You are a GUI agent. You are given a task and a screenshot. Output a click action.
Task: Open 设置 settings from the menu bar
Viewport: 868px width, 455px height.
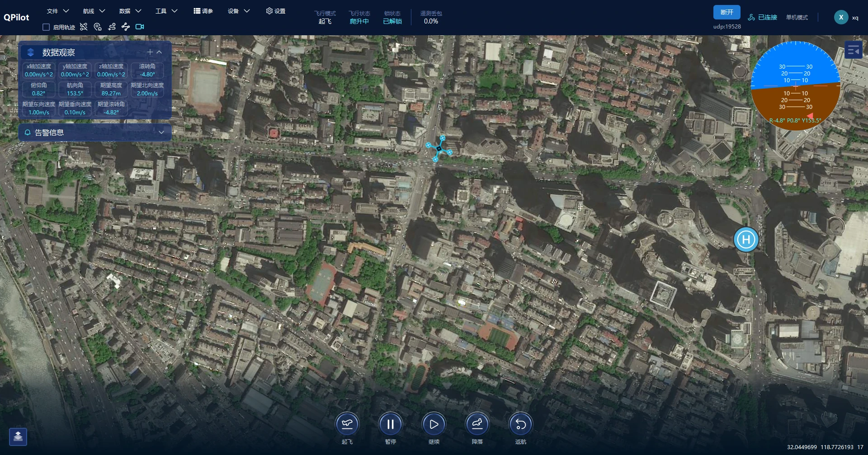276,11
